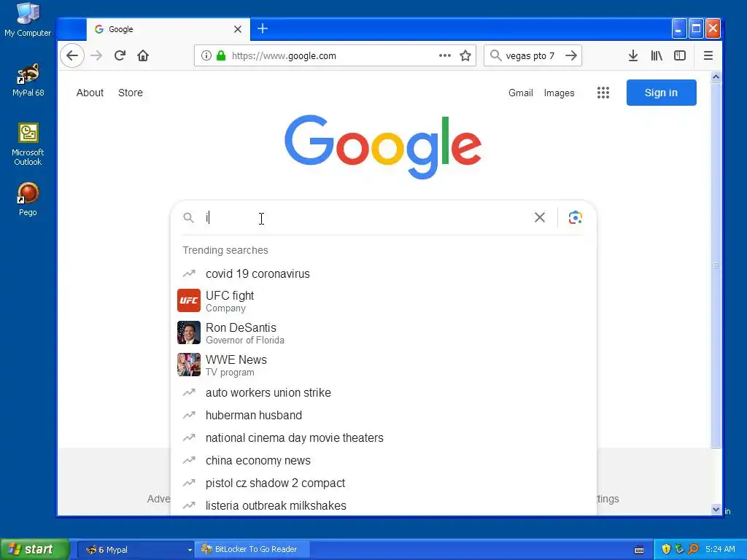This screenshot has width=747, height=560.
Task: Click the WWE News thumbnail
Action: click(189, 365)
